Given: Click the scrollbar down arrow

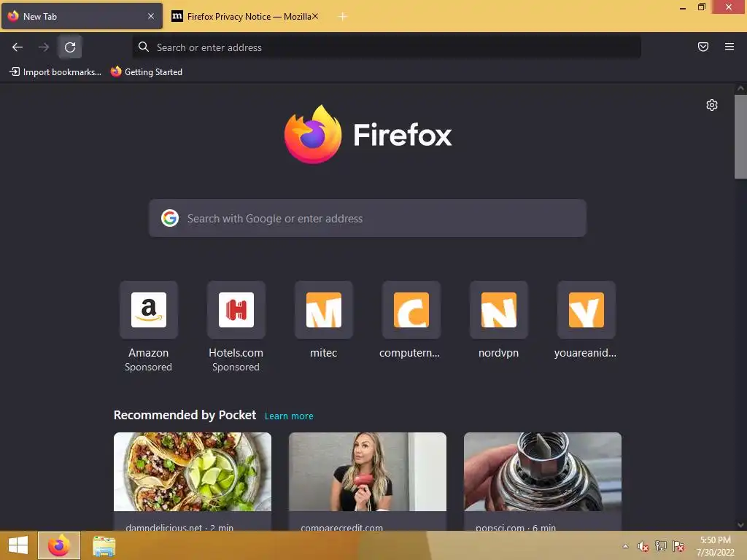Looking at the screenshot, I should point(740,525).
